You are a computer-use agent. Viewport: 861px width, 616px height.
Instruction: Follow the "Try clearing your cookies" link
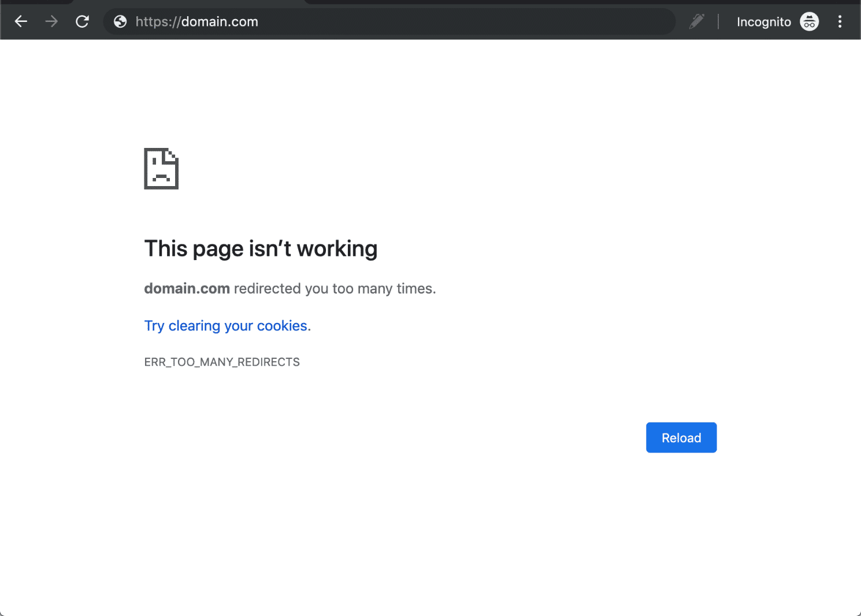point(226,326)
